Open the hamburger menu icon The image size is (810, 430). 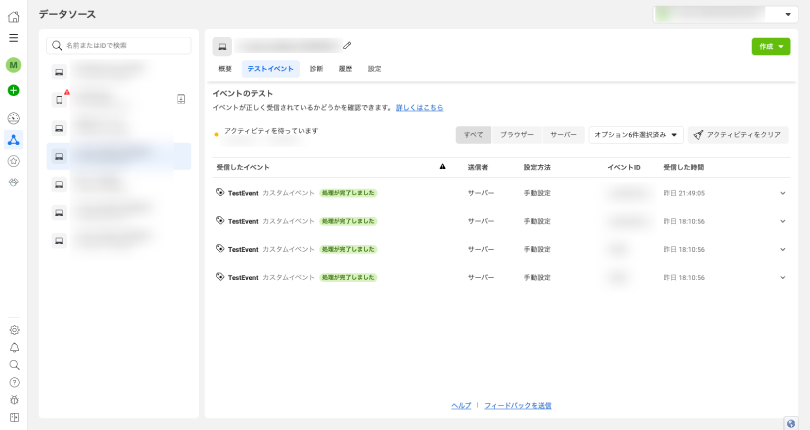pos(14,38)
